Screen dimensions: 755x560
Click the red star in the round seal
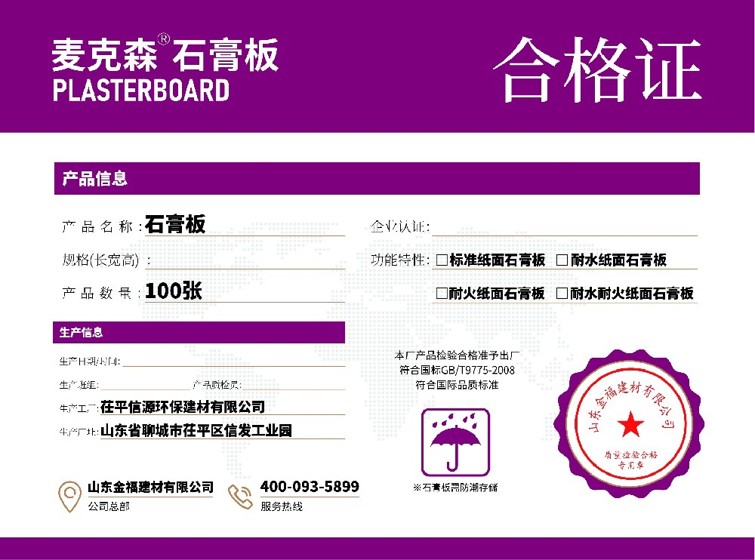coord(630,424)
